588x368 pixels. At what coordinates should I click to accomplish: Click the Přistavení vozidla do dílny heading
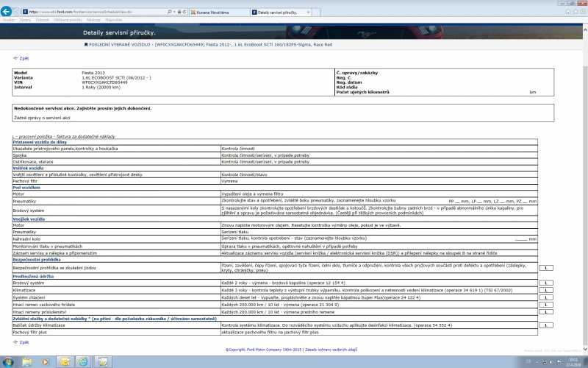(40, 142)
